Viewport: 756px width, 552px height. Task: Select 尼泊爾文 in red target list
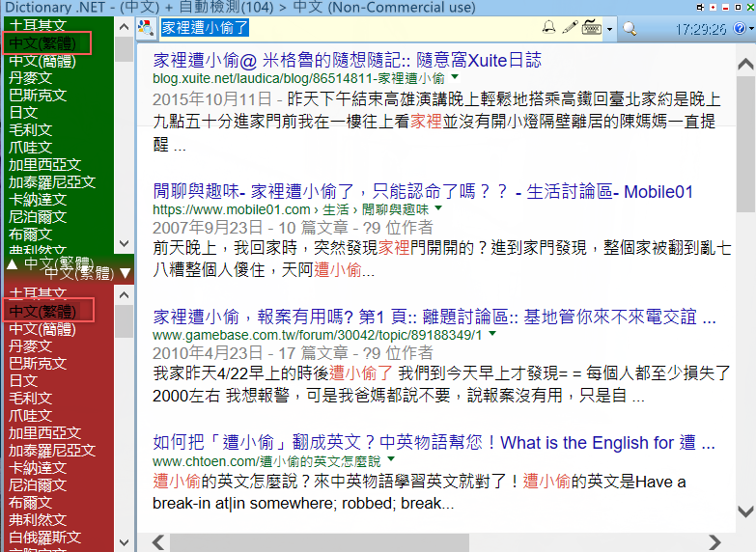click(x=38, y=485)
